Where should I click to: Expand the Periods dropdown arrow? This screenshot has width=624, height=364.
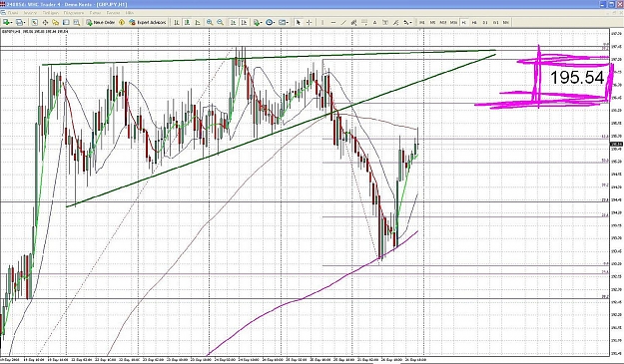[x=275, y=23]
